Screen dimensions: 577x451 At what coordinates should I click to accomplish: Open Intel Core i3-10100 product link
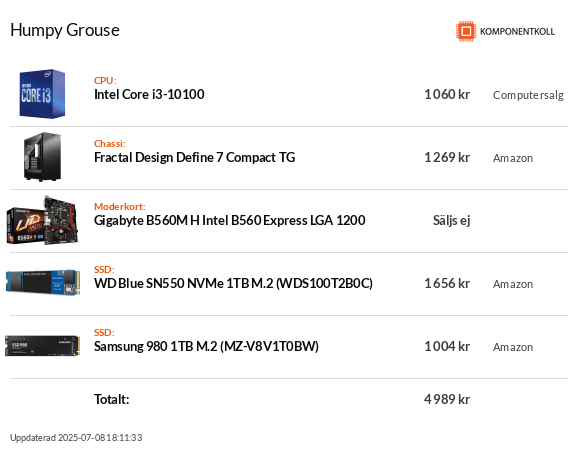149,95
